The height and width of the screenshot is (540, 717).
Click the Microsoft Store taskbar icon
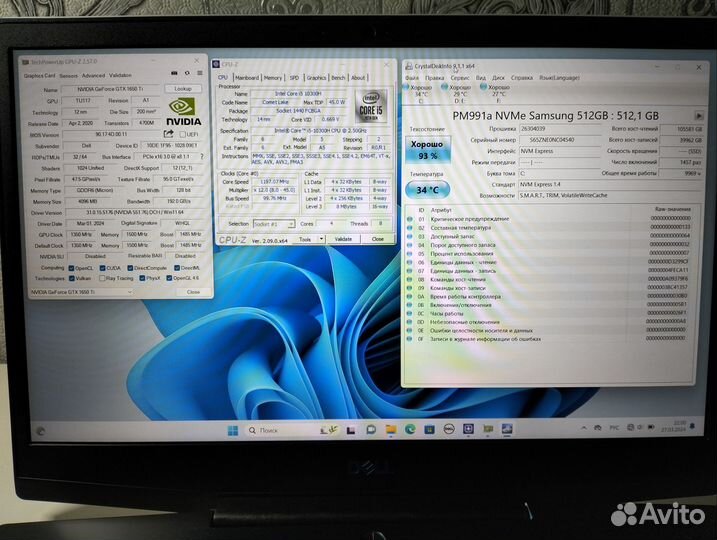429,429
